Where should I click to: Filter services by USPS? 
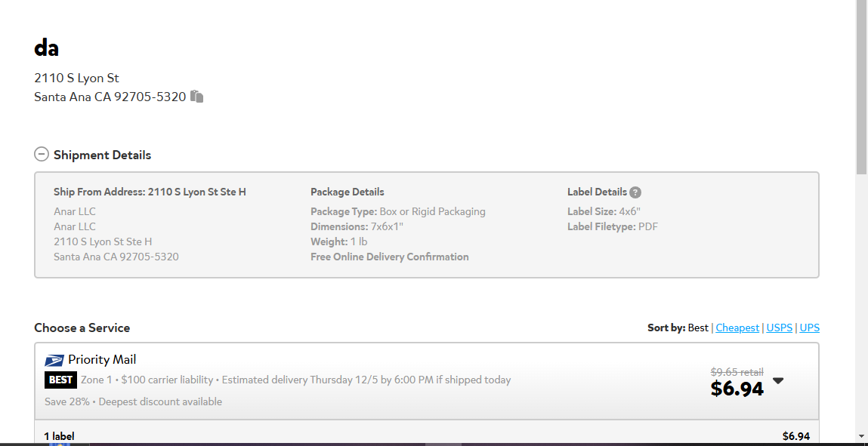pos(780,328)
